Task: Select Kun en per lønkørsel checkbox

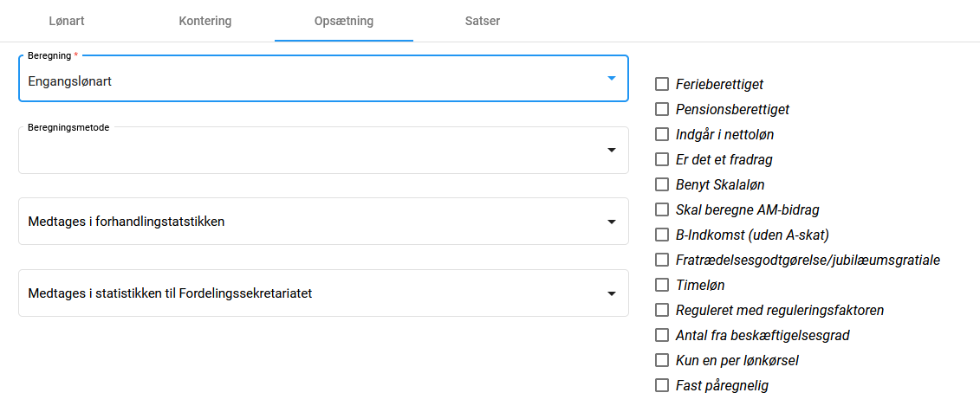Action: coord(662,361)
